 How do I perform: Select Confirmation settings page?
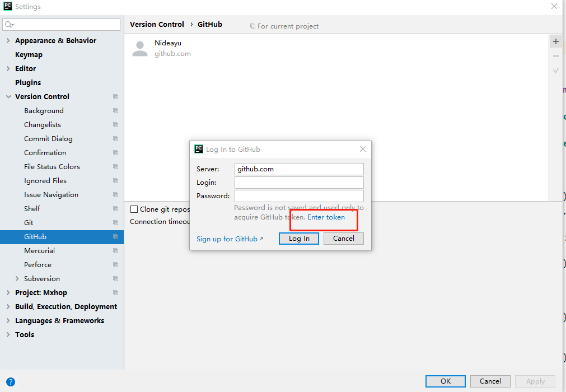click(45, 153)
